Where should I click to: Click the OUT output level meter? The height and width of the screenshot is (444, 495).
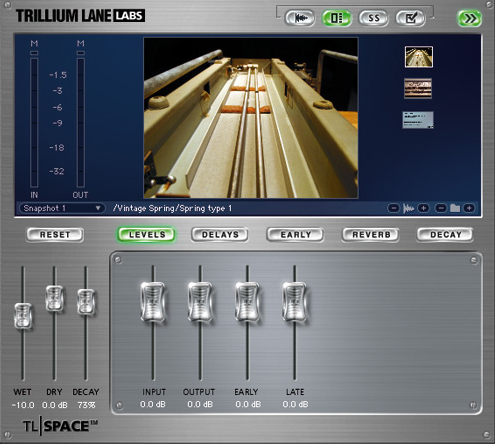pos(81,123)
